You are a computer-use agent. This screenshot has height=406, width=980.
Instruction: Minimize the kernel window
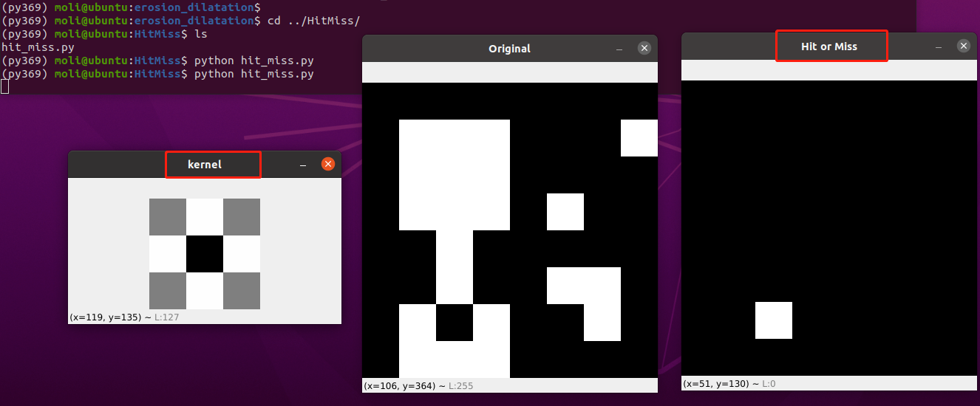pyautogui.click(x=303, y=165)
